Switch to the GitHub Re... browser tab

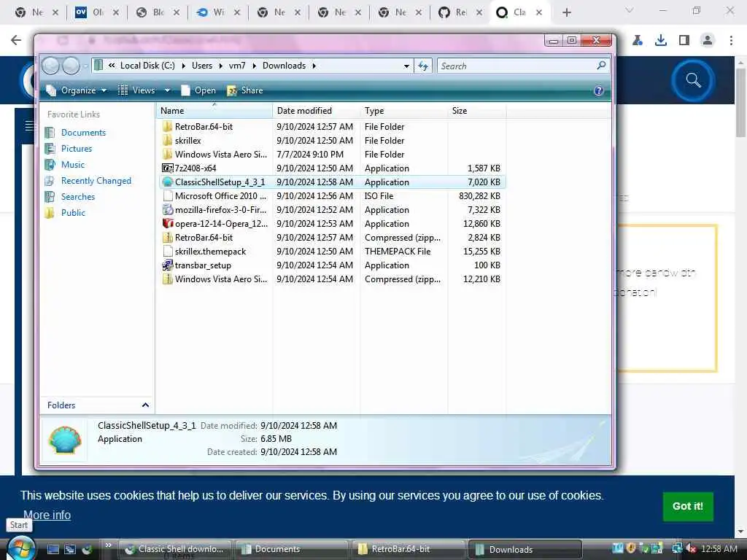click(460, 12)
